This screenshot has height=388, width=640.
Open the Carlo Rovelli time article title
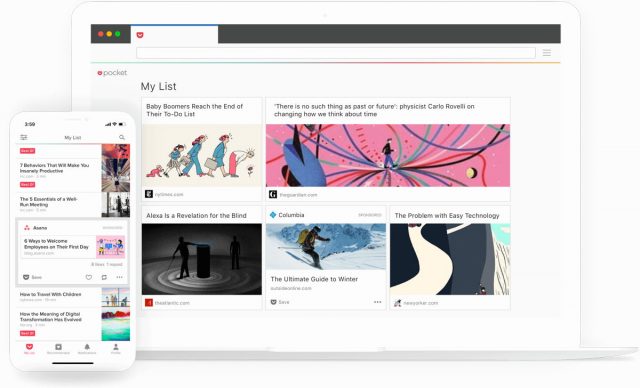click(x=374, y=110)
